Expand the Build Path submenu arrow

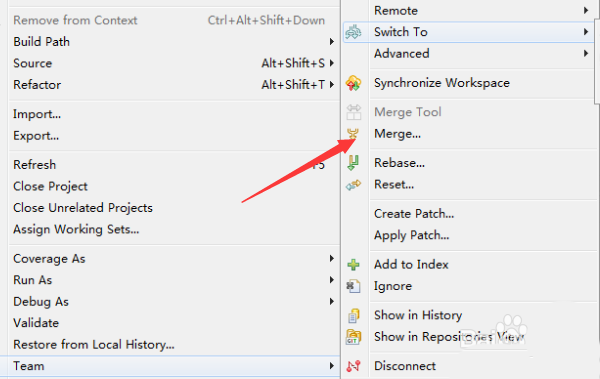pyautogui.click(x=332, y=41)
